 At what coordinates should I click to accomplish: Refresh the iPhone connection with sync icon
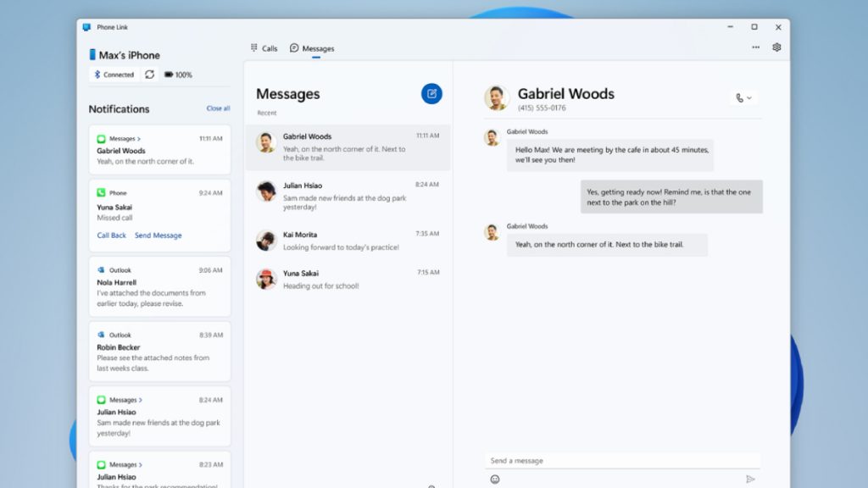pyautogui.click(x=147, y=75)
